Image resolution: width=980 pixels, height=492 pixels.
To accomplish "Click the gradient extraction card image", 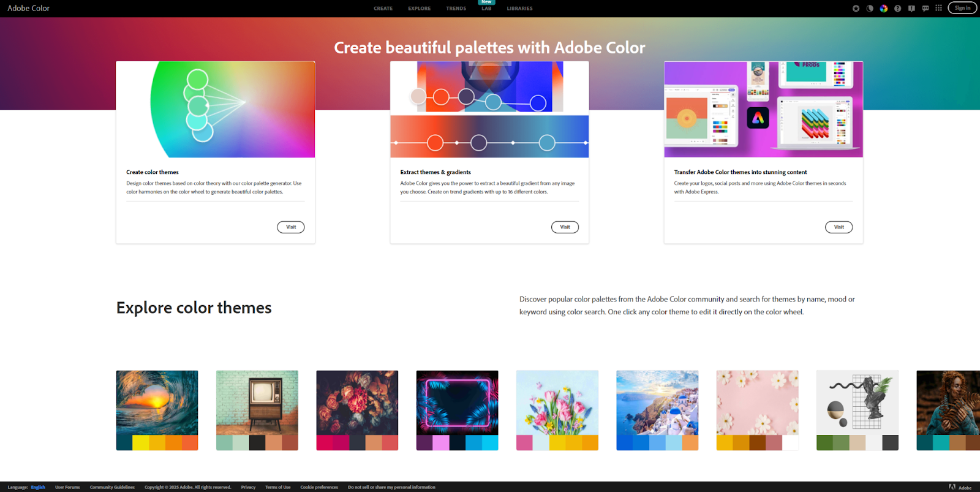I will (489, 109).
